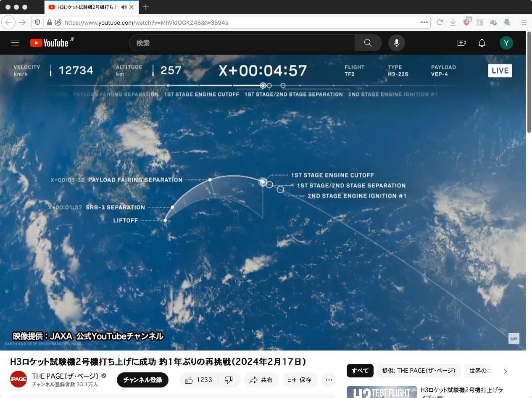Image resolution: width=532 pixels, height=398 pixels.
Task: Dislike the video
Action: 229,380
